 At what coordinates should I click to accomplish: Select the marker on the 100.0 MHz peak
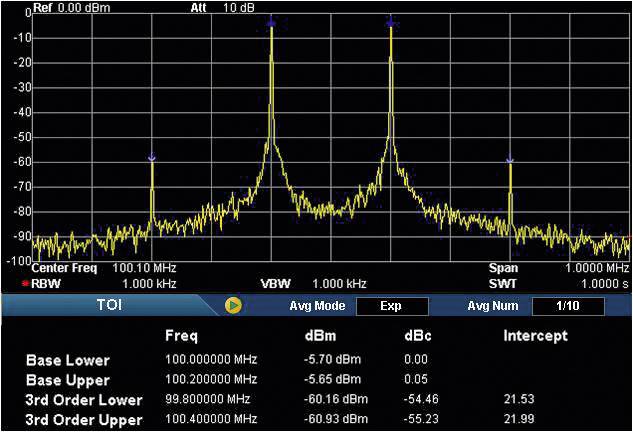[271, 21]
